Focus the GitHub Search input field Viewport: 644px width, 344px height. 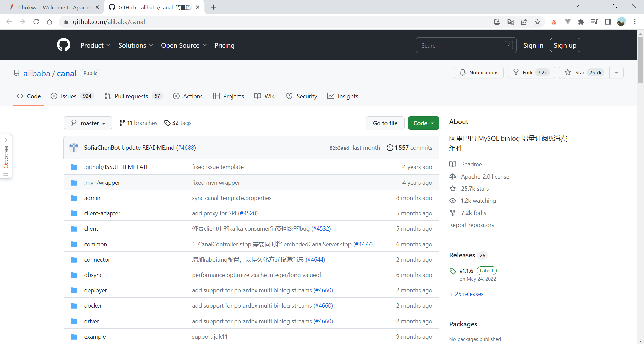point(466,45)
